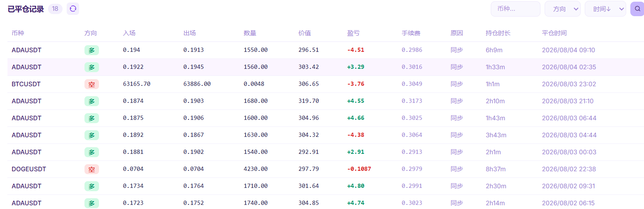The width and height of the screenshot is (644, 209).
Task: Click the 手续费 column header
Action: 411,33
